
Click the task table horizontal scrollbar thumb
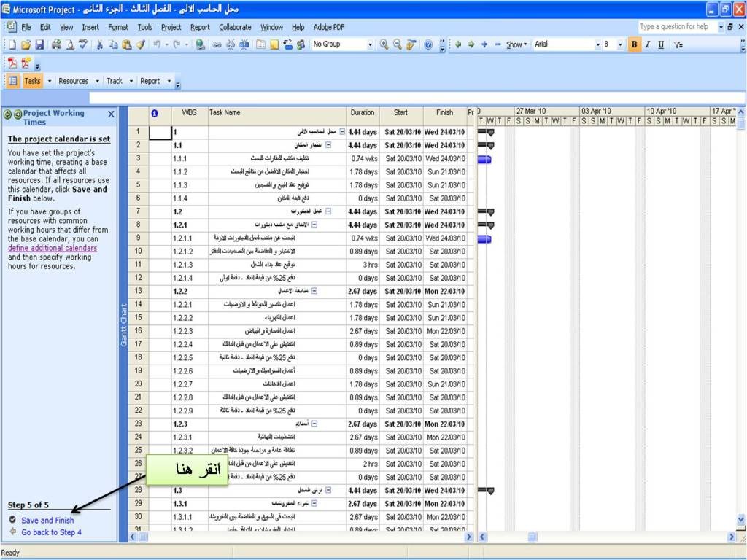tap(143, 537)
